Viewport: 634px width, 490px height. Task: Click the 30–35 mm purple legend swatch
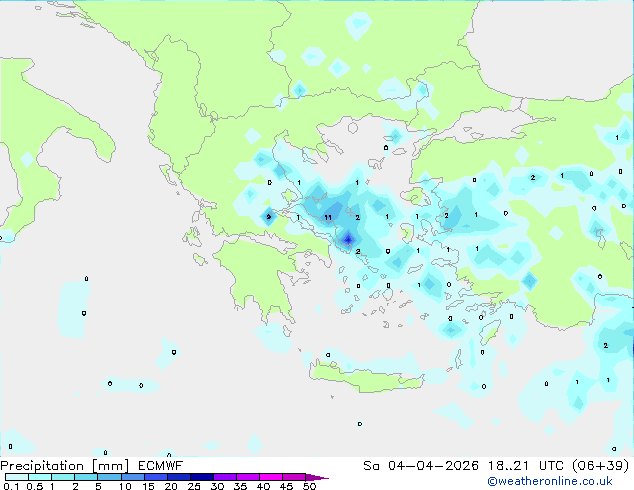pos(225,477)
